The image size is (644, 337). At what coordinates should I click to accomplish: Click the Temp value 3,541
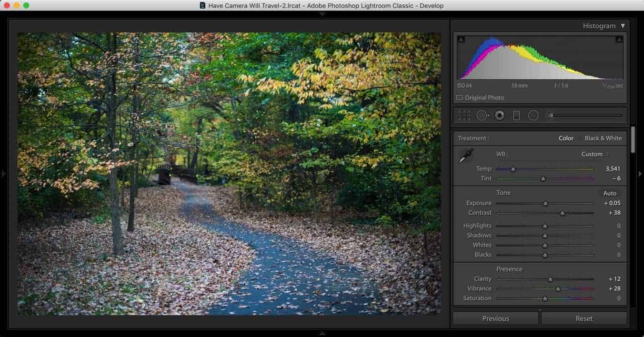click(613, 169)
